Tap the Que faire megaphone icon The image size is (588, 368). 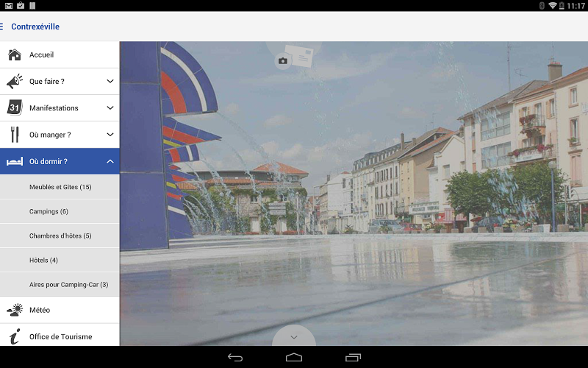click(x=15, y=82)
